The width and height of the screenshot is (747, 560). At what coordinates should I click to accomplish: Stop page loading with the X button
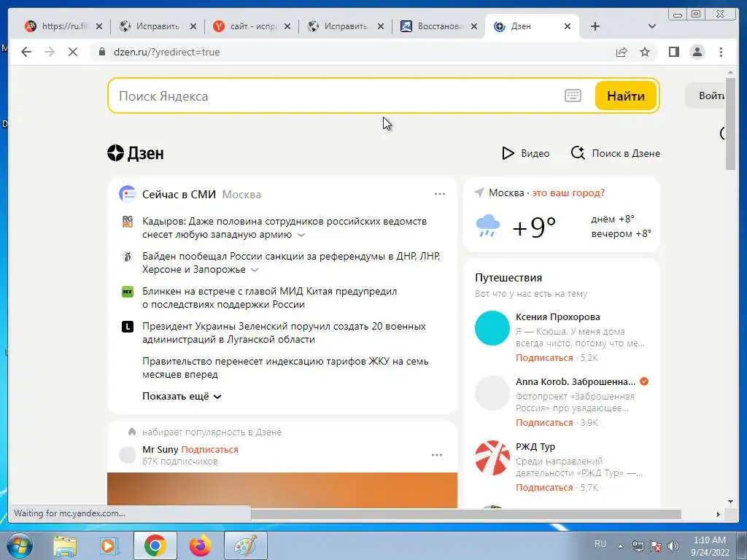(73, 52)
